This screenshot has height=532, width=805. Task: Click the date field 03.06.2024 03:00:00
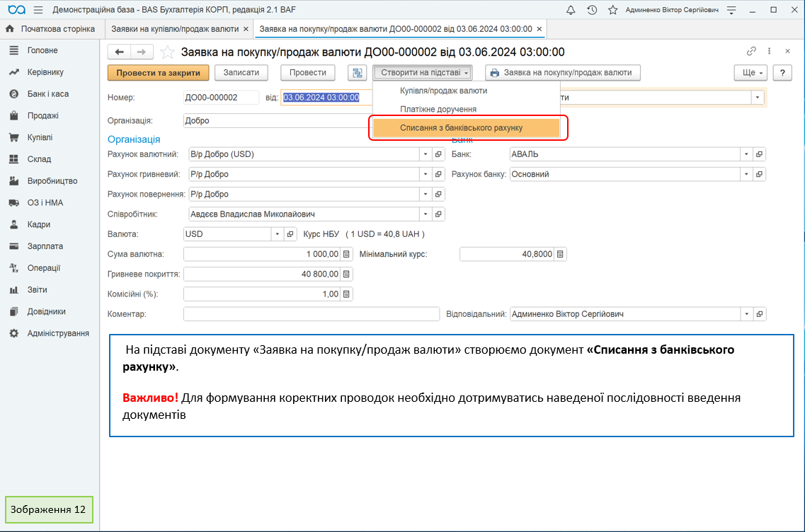point(326,98)
